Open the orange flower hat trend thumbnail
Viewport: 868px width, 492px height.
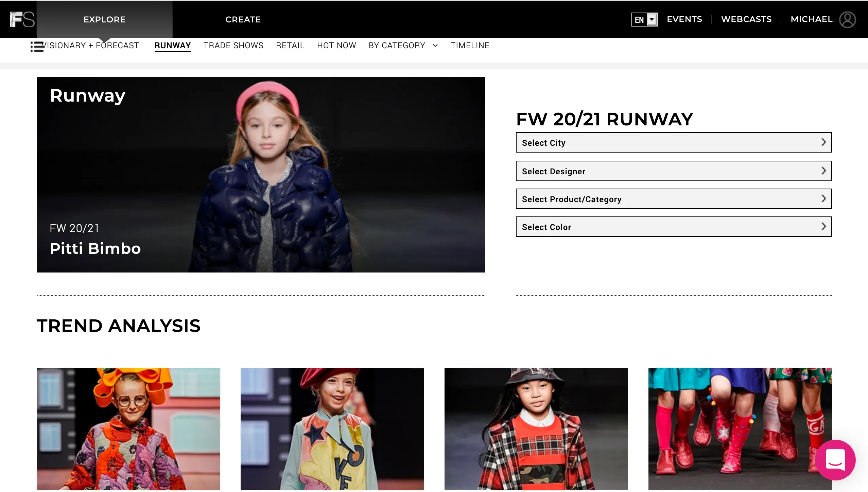pos(128,429)
